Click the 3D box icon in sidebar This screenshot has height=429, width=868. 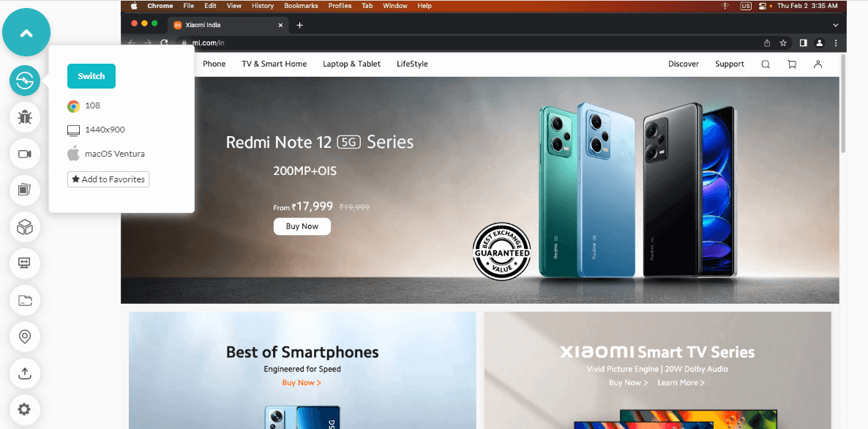tap(25, 226)
